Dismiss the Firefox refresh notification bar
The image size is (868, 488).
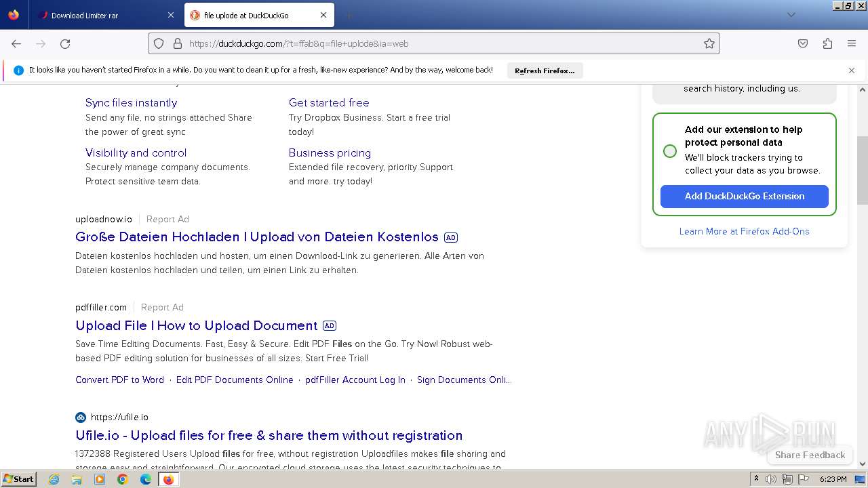[852, 70]
